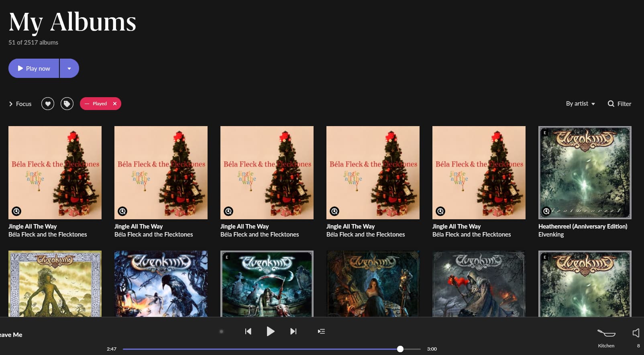
Task: Skip to the previous track
Action: [248, 331]
